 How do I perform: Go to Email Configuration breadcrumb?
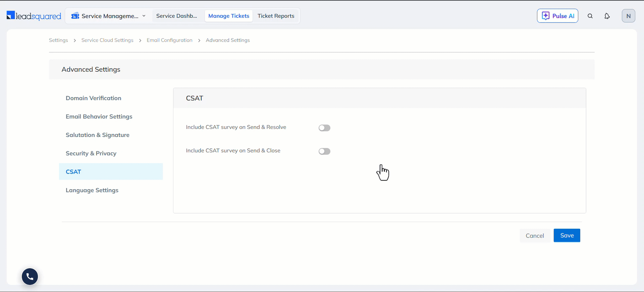[169, 40]
